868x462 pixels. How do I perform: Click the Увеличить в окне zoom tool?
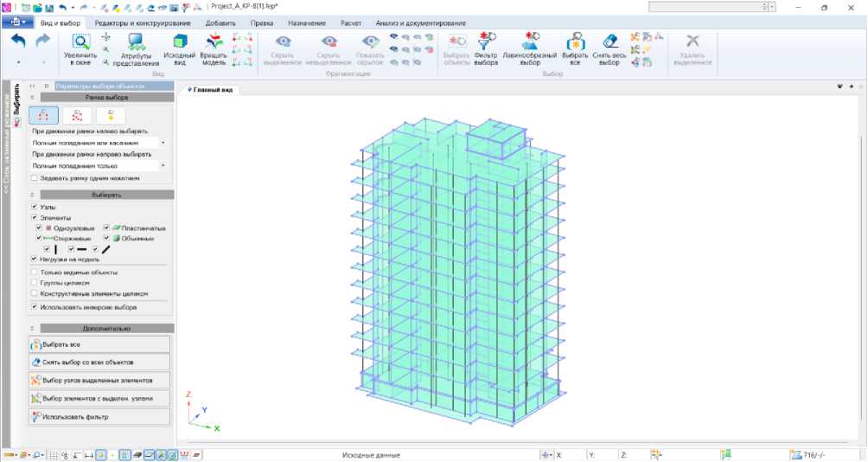tap(80, 45)
